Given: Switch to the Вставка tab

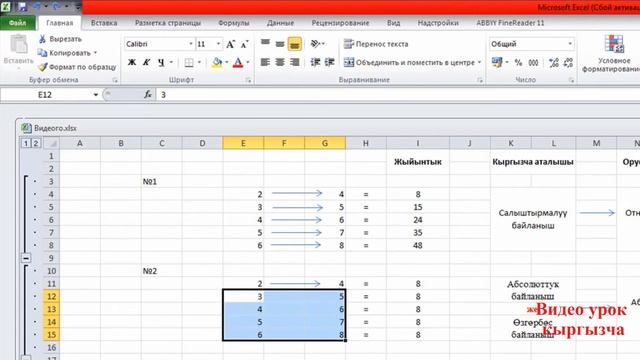Looking at the screenshot, I should tap(104, 23).
